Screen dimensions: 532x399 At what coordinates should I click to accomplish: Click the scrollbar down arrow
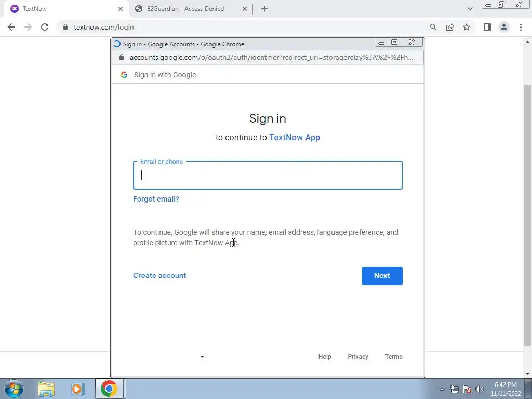(x=527, y=374)
